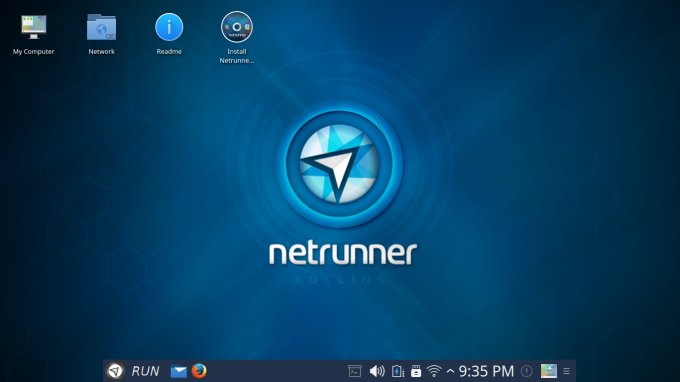
Task: Open the removable device notifier icon
Action: (x=416, y=371)
